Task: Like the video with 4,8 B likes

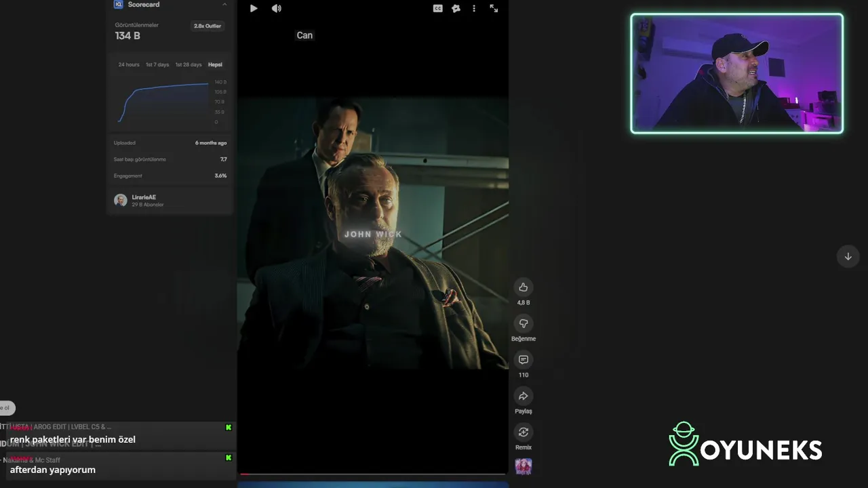Action: (524, 287)
